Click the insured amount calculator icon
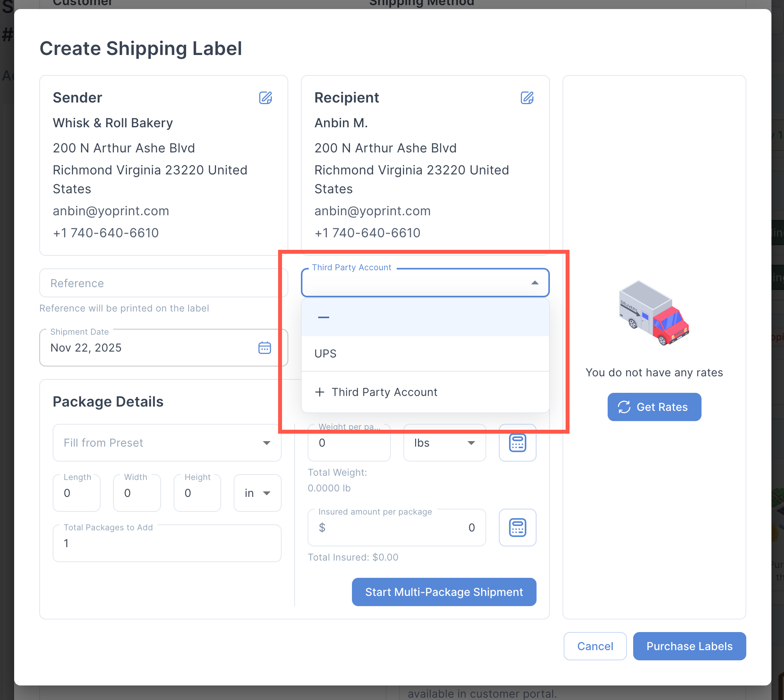Image resolution: width=784 pixels, height=700 pixels. 517,528
